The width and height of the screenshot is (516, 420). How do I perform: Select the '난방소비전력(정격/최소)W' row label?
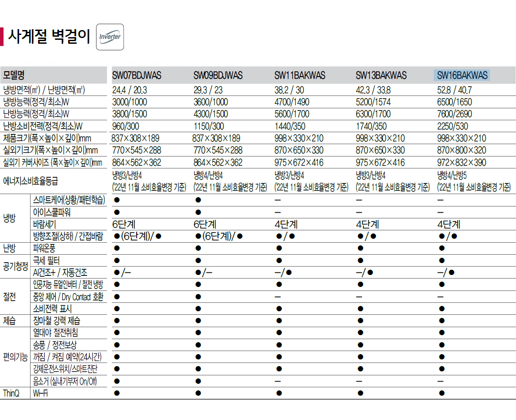(43, 126)
